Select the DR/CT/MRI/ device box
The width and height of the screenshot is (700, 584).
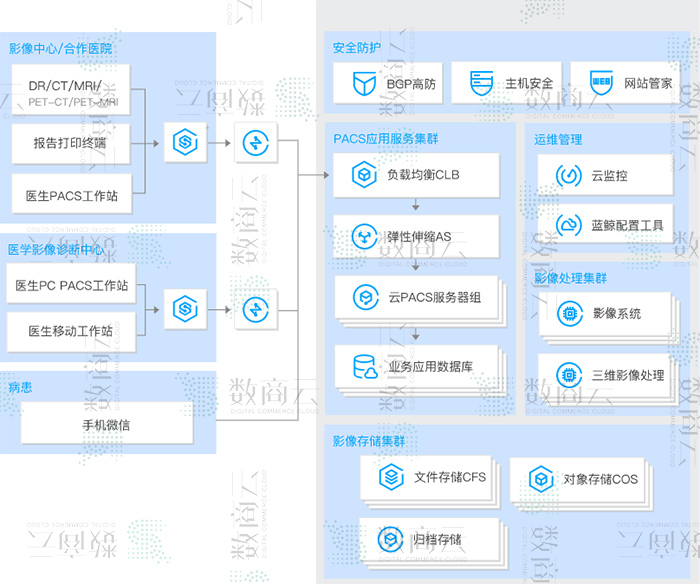click(71, 89)
